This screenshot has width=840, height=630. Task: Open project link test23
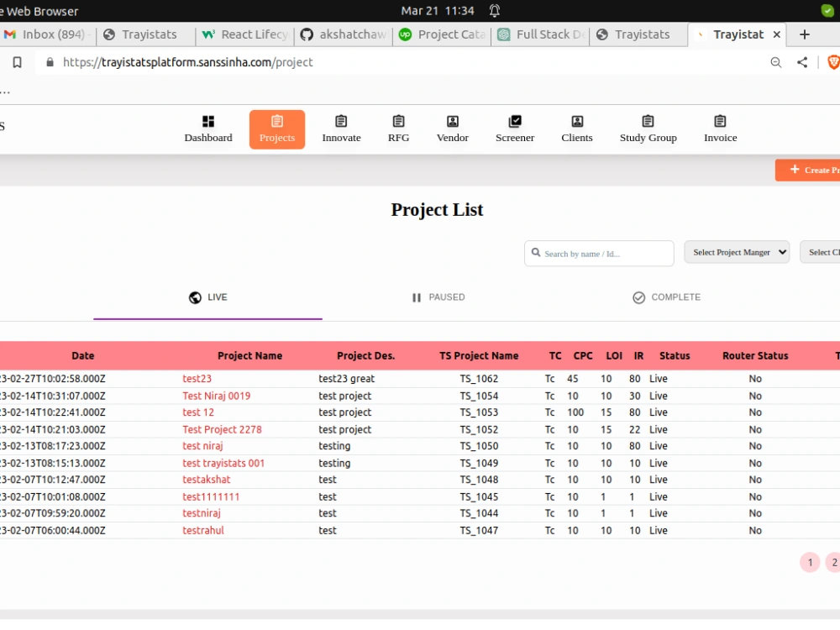pyautogui.click(x=197, y=379)
